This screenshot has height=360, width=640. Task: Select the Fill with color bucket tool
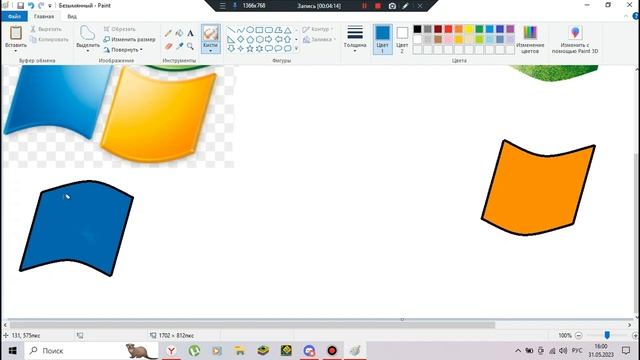click(x=179, y=33)
